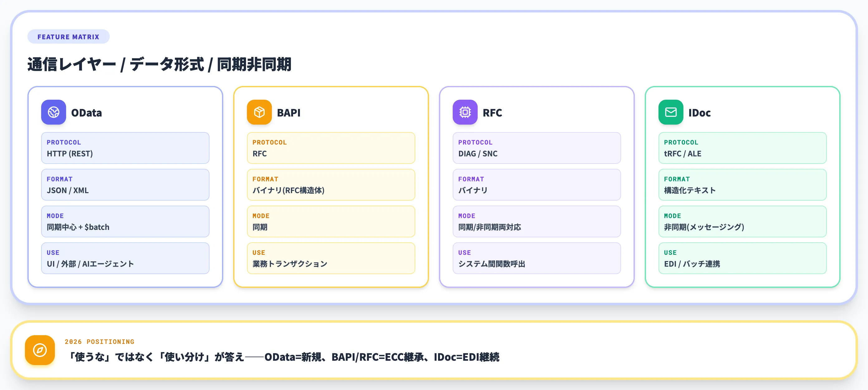
Task: Select RFC card's バイナリ format field
Action: click(537, 184)
